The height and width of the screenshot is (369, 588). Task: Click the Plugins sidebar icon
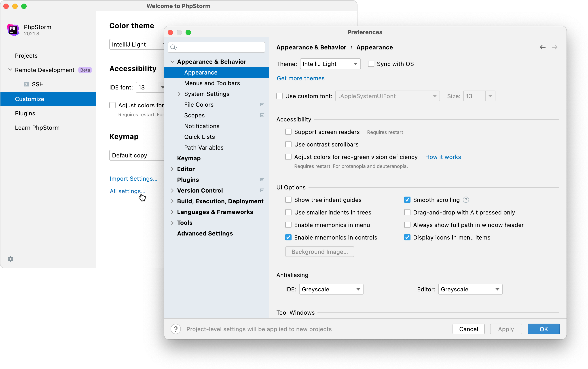pyautogui.click(x=25, y=113)
